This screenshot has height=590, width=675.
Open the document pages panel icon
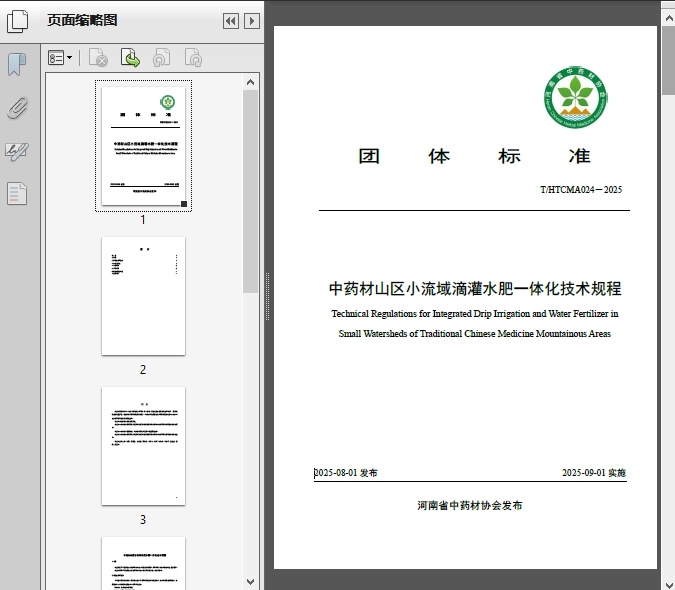17,193
